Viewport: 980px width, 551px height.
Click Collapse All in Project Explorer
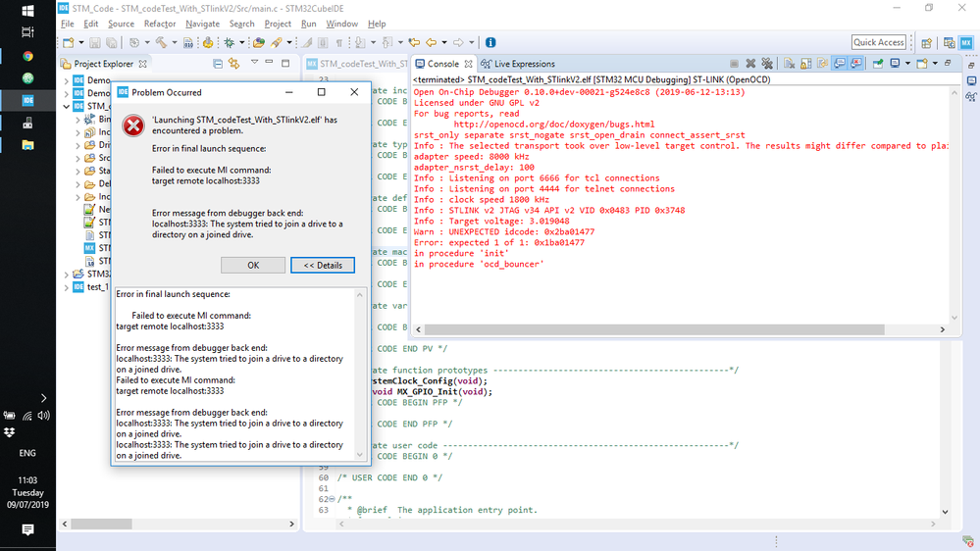[218, 64]
